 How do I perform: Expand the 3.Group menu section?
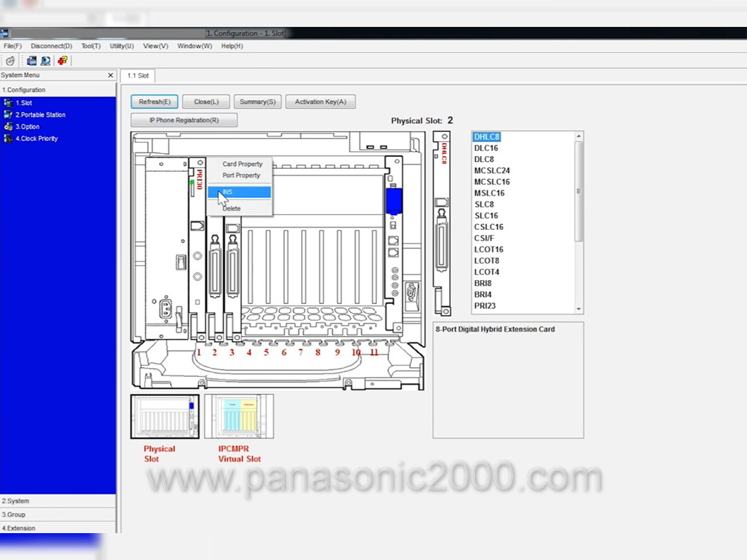click(x=58, y=514)
